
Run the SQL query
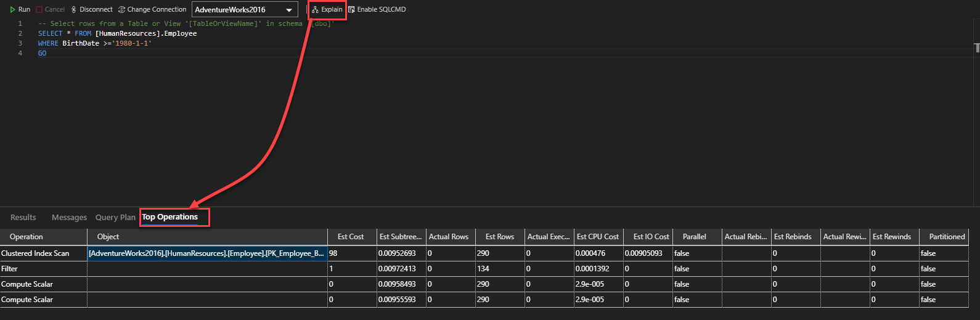[20, 9]
